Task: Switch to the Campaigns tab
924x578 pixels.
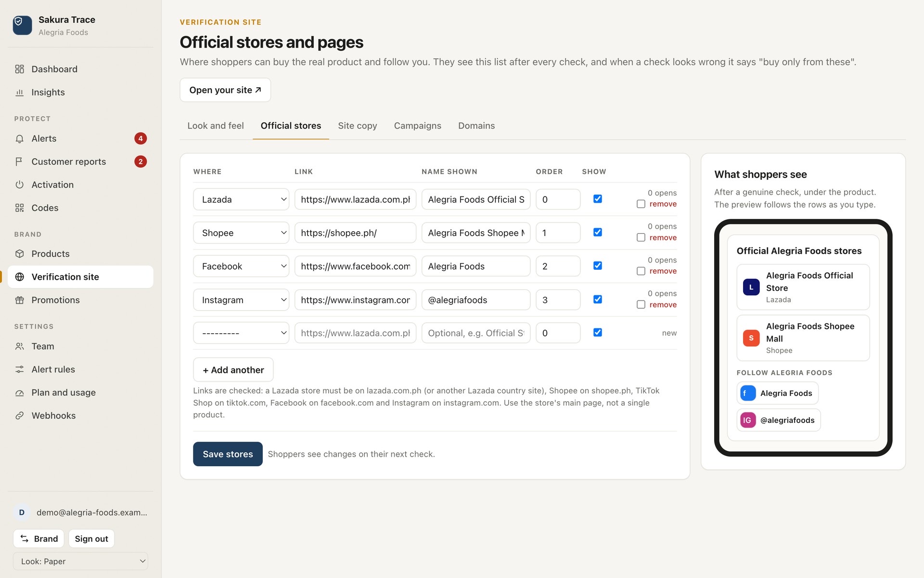Action: point(417,126)
